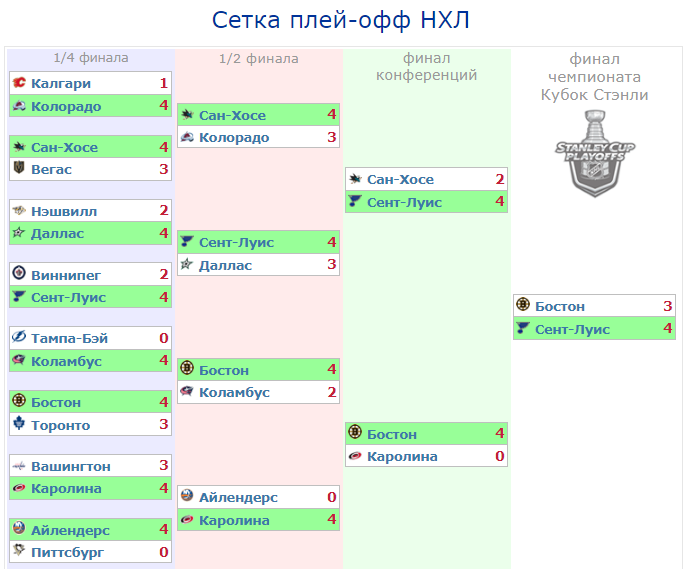Open the Колорадо link in quarterfinals
This screenshot has height=569, width=690.
click(x=66, y=106)
